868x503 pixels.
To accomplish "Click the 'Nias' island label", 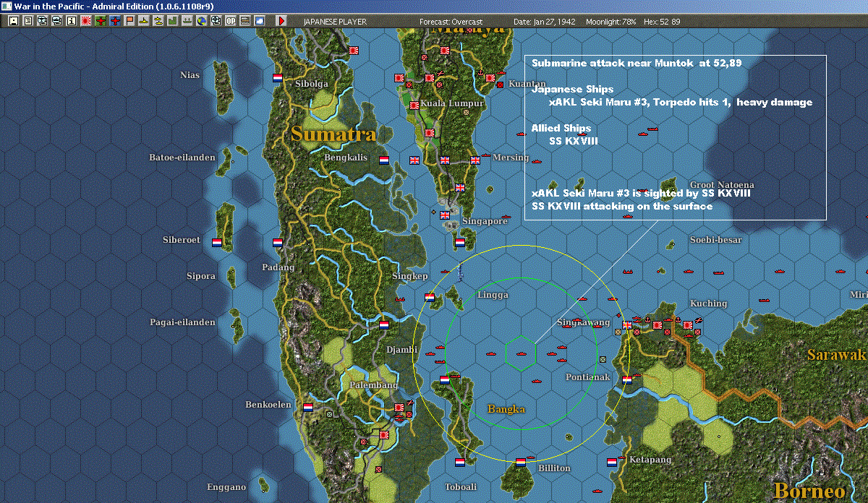I will click(190, 74).
